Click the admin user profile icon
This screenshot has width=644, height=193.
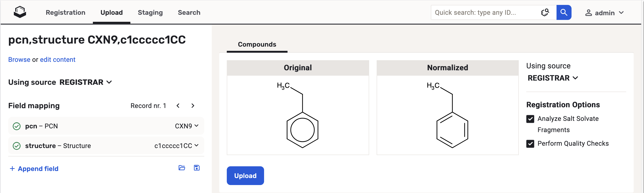(x=588, y=13)
